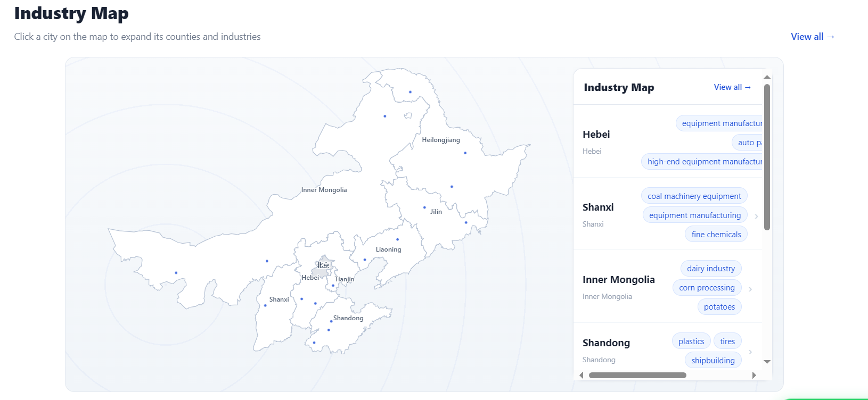This screenshot has height=400, width=868.
Task: Click the 北京 label on the map
Action: (323, 265)
